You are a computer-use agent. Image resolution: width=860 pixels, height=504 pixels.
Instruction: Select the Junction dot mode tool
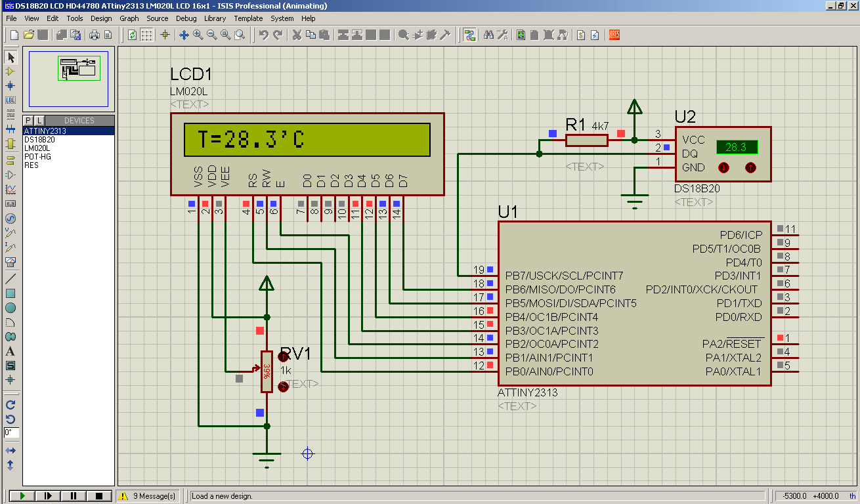pyautogui.click(x=10, y=86)
